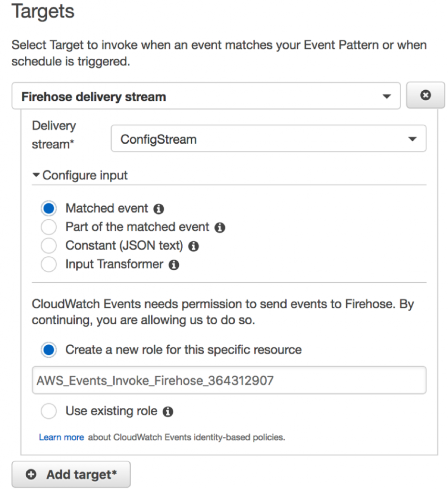
Task: Remove target with the X button
Action: click(x=425, y=96)
